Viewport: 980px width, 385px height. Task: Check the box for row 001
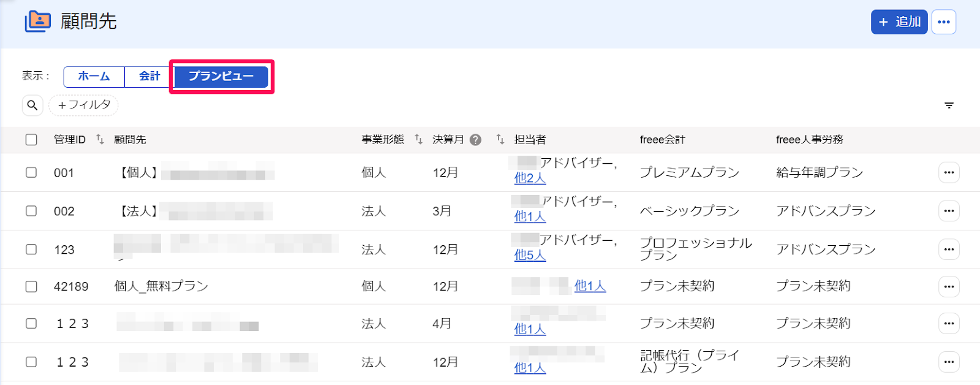31,172
